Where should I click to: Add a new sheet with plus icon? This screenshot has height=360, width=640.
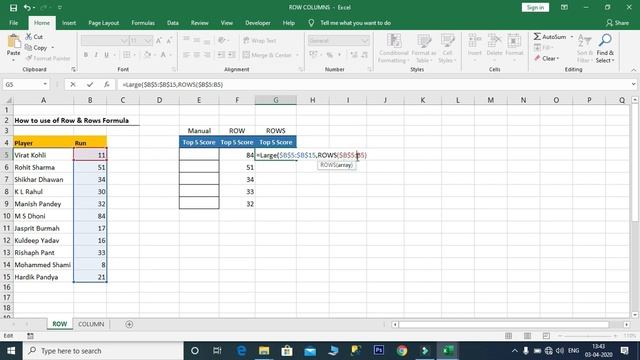pyautogui.click(x=129, y=324)
